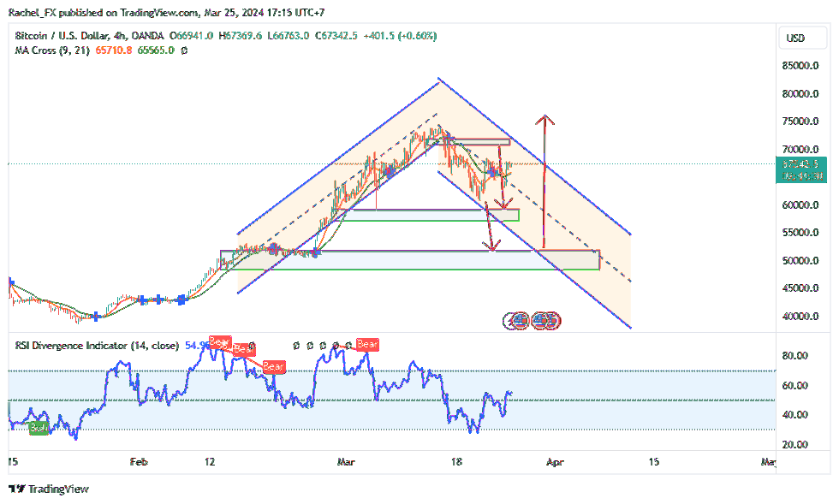Click the bar countdown timer below the current price

pyautogui.click(x=801, y=176)
